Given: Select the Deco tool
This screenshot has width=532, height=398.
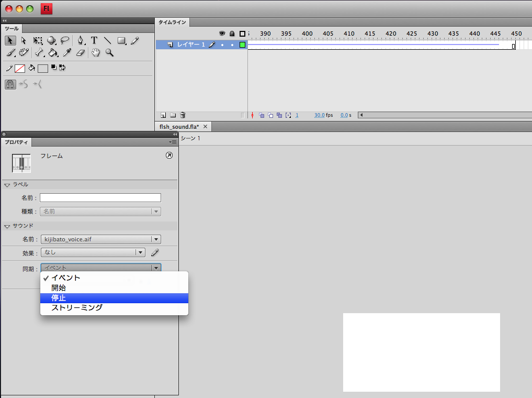Looking at the screenshot, I should 24,53.
